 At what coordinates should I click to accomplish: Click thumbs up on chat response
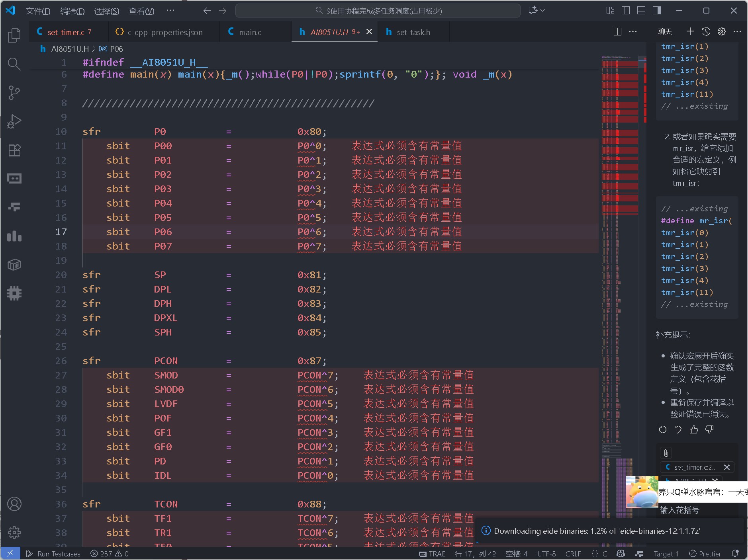[x=694, y=429]
